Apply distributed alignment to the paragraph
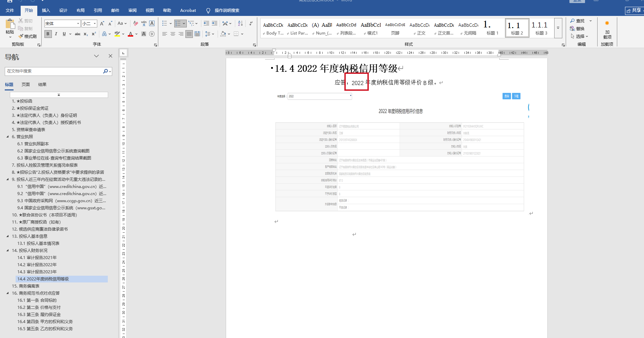The height and width of the screenshot is (338, 644). 197,34
